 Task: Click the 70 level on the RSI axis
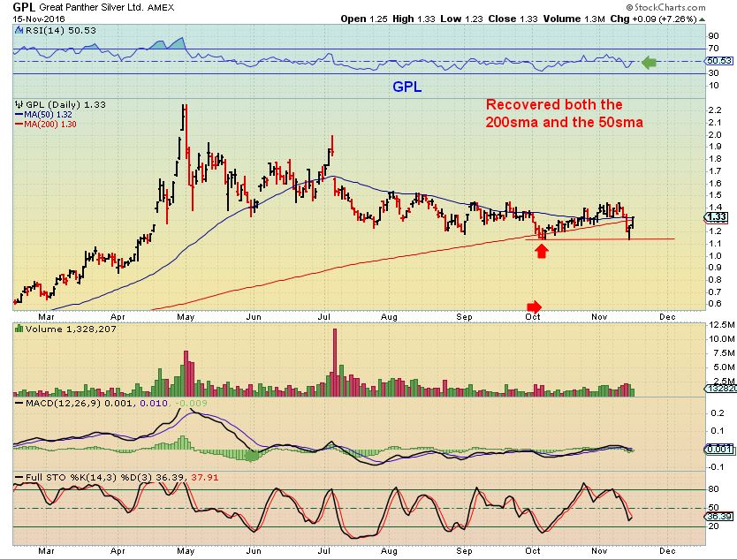click(x=713, y=48)
